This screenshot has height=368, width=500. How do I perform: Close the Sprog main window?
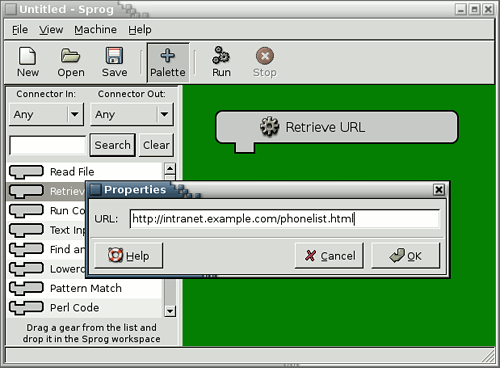tap(488, 9)
